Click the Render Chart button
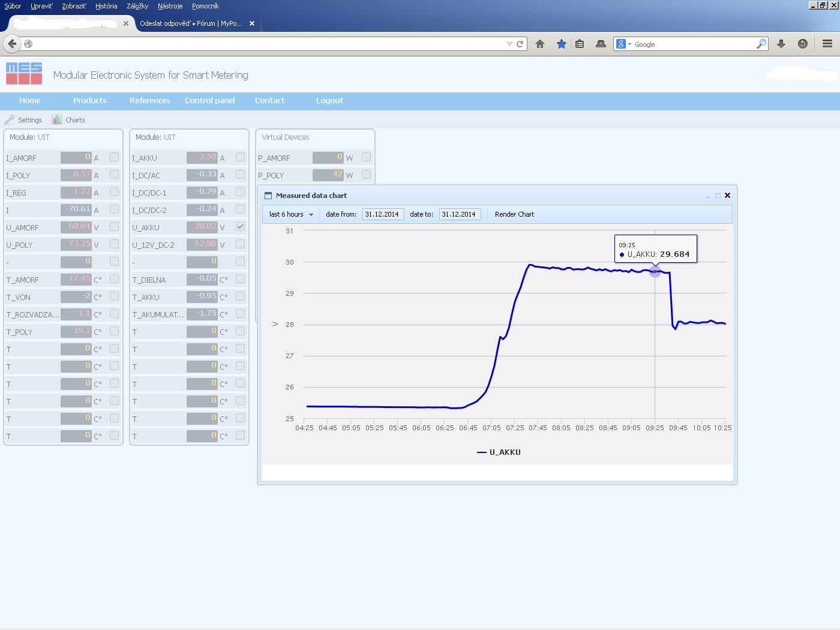This screenshot has height=630, width=840. coord(514,214)
